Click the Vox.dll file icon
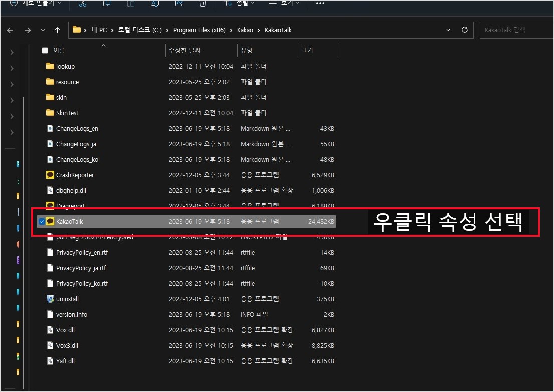554x392 pixels. click(x=50, y=330)
